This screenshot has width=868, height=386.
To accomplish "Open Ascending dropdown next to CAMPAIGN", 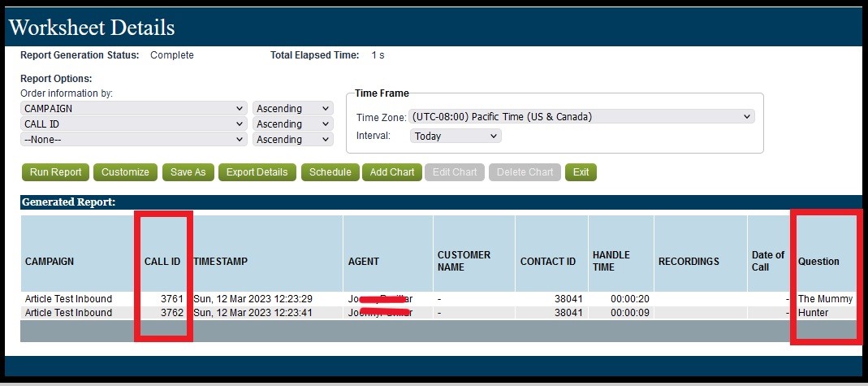I will (x=293, y=109).
